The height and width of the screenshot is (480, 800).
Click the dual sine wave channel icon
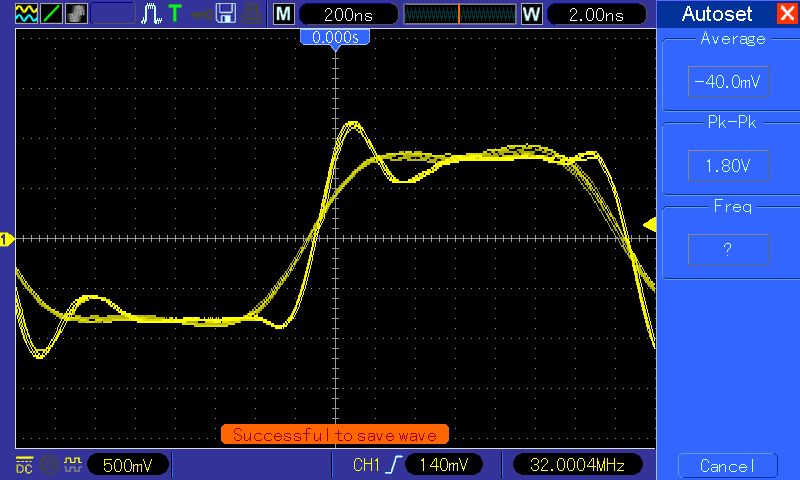click(x=26, y=13)
